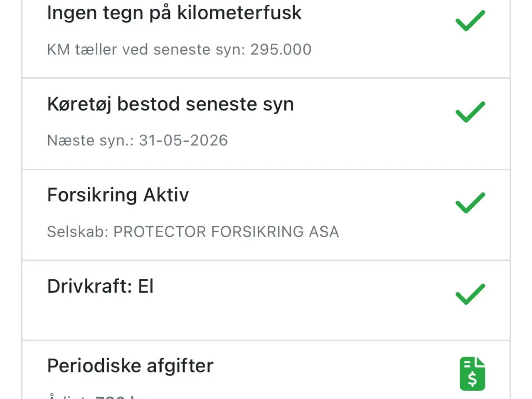Click the green checkmark beside Ingen tegn på kilometerfusk

[x=470, y=21]
